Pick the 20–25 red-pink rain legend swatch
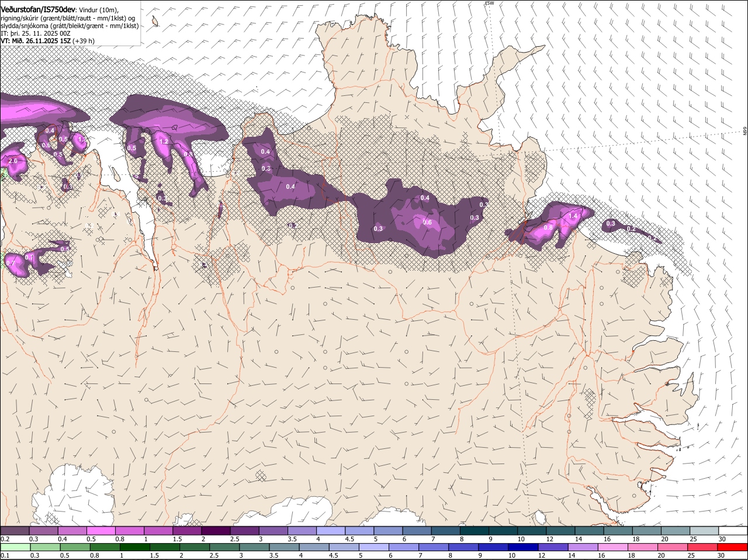The height and width of the screenshot is (560, 748). (x=672, y=547)
